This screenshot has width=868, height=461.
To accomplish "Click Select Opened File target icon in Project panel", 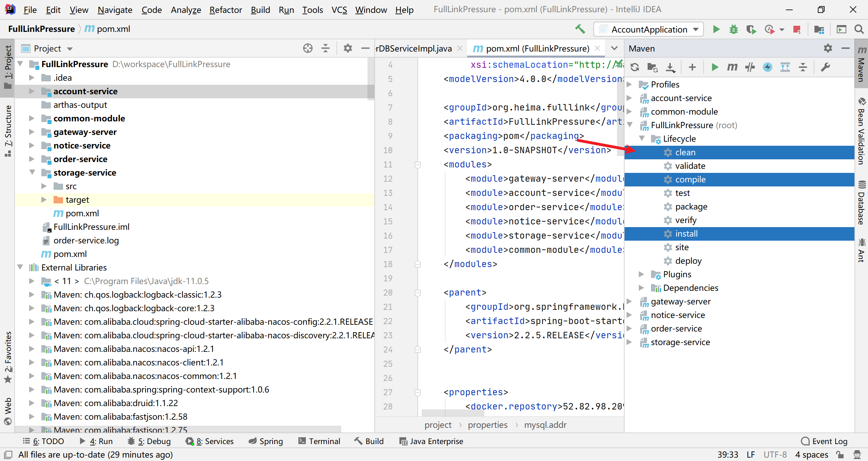I will [308, 48].
